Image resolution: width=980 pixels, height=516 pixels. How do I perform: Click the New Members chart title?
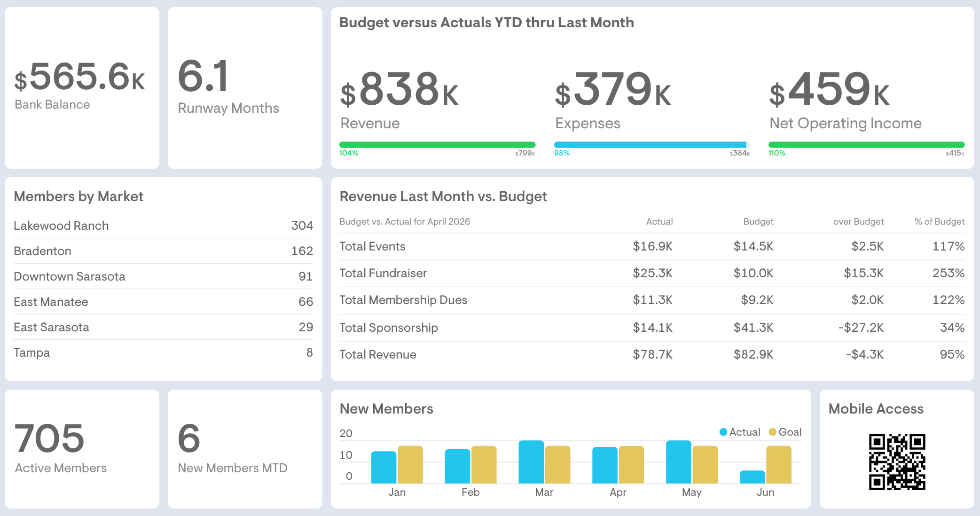[386, 409]
